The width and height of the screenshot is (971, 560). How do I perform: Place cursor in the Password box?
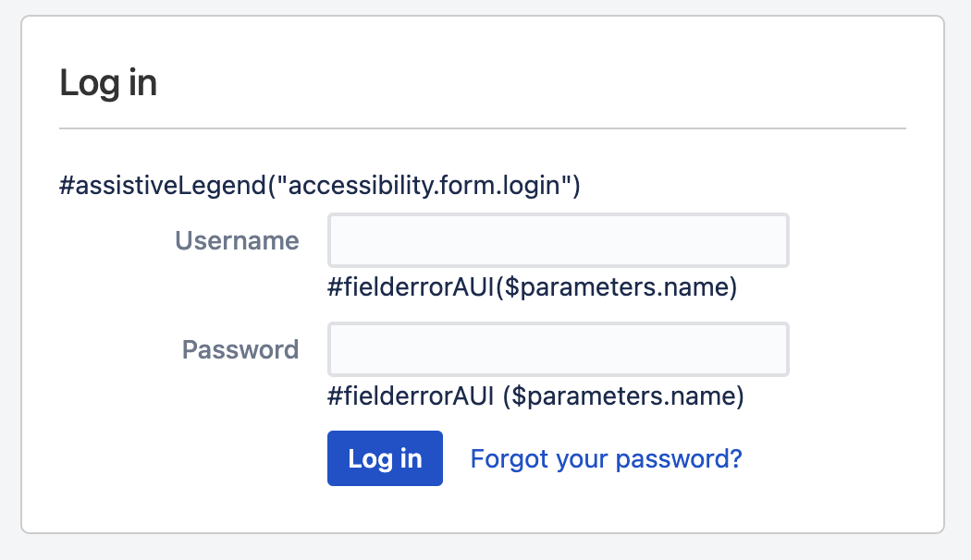pos(558,349)
